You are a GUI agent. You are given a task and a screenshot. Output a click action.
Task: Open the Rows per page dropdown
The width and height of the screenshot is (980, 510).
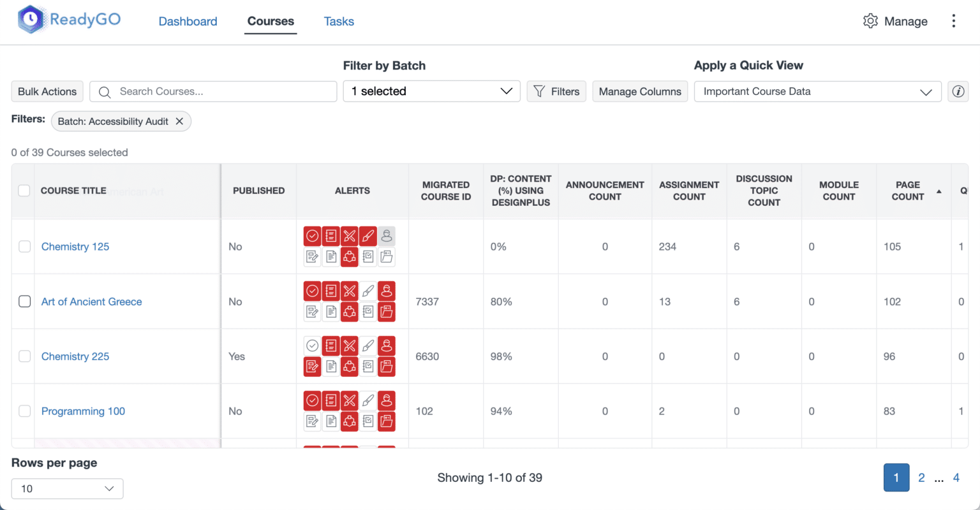tap(67, 489)
